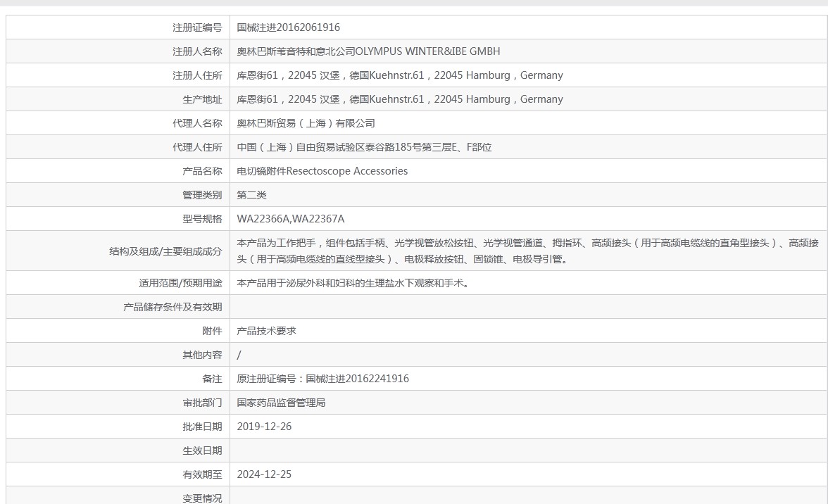
Task: Click the 适用范围/预期用途 label
Action: click(x=180, y=283)
